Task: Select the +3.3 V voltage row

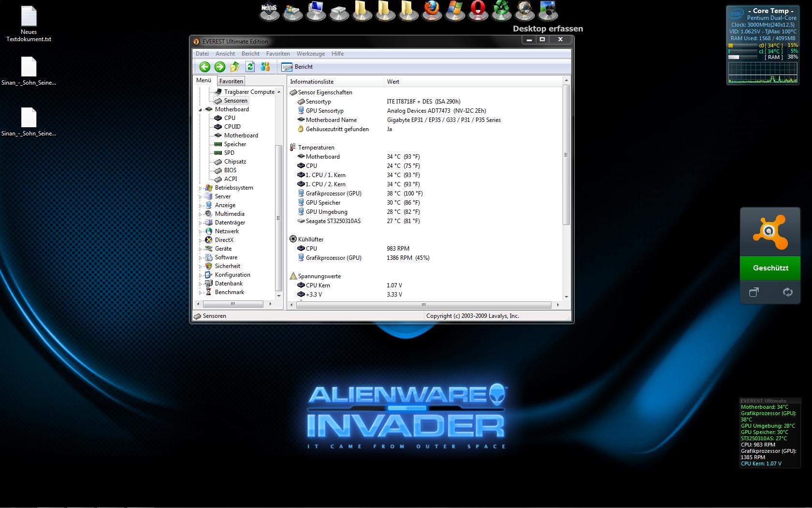Action: tap(425, 295)
